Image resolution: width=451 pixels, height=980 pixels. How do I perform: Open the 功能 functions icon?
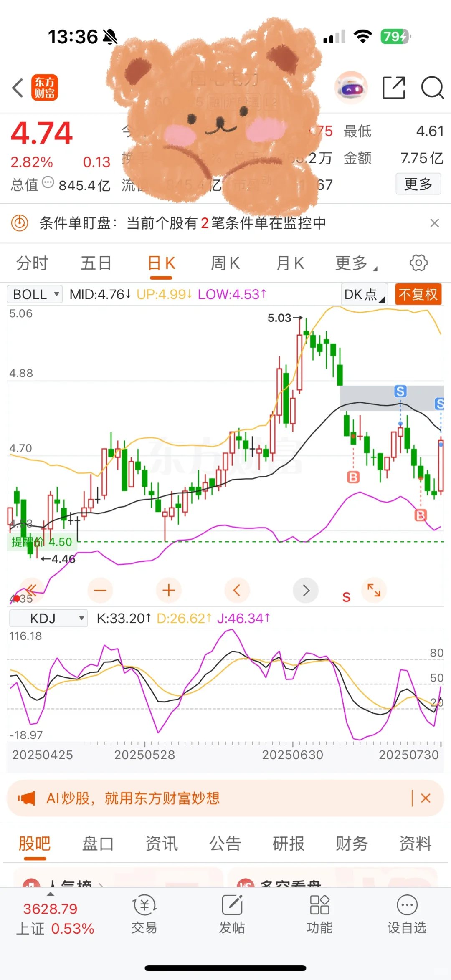coord(319,914)
